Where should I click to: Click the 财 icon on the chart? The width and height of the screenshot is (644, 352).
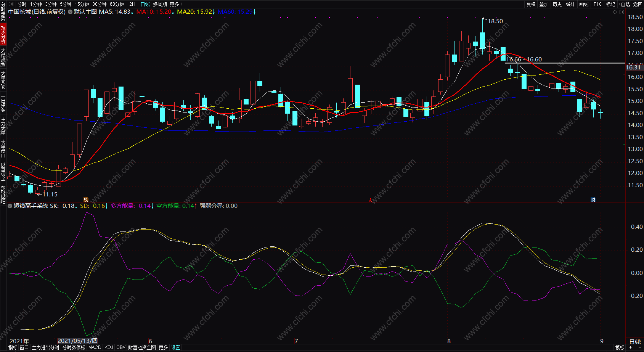pos(593,199)
